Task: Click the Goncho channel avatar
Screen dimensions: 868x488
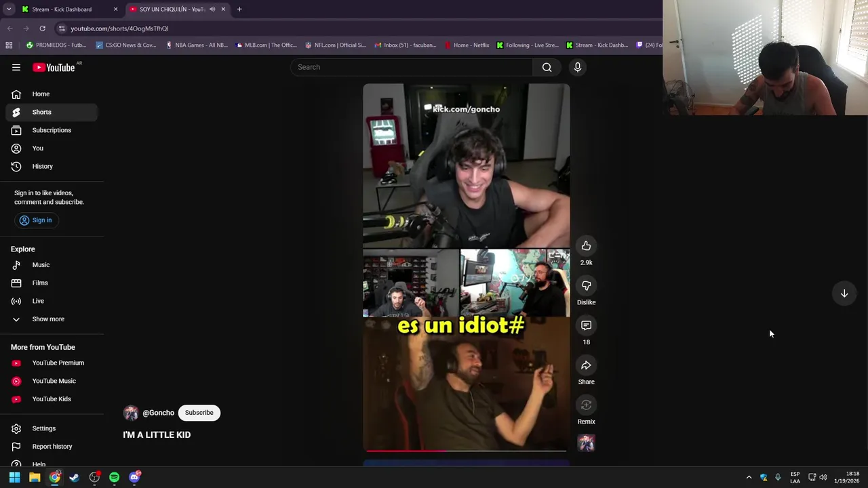Action: click(x=131, y=413)
